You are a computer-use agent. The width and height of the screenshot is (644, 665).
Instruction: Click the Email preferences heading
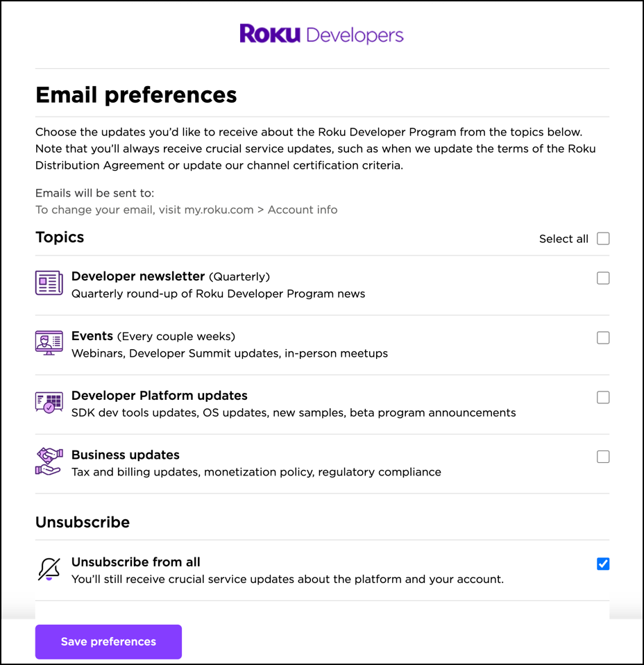coord(136,94)
